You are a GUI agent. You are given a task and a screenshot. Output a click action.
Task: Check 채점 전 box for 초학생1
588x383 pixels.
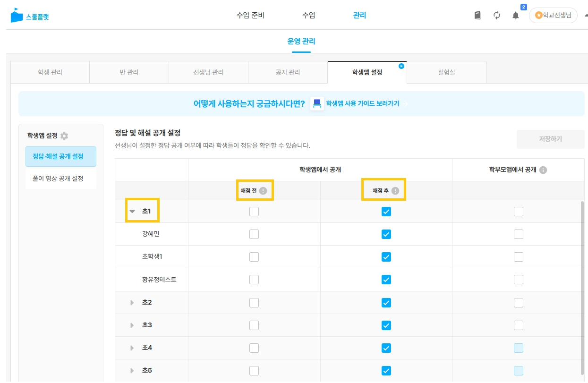click(254, 257)
